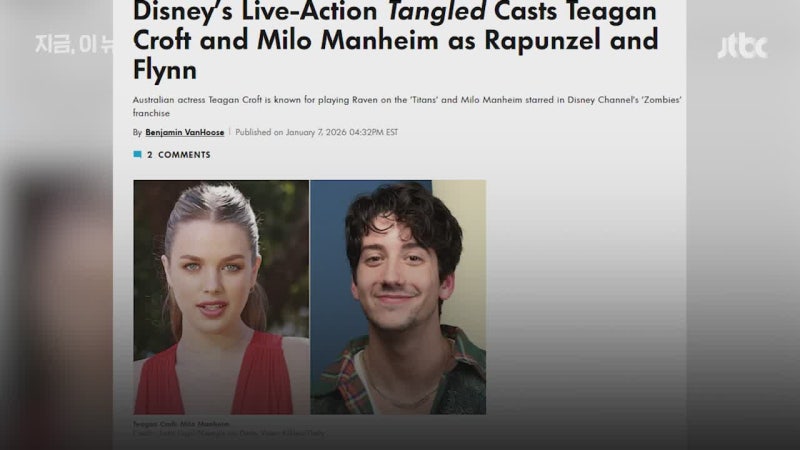Click the article headline about Tangled casting

(396, 40)
